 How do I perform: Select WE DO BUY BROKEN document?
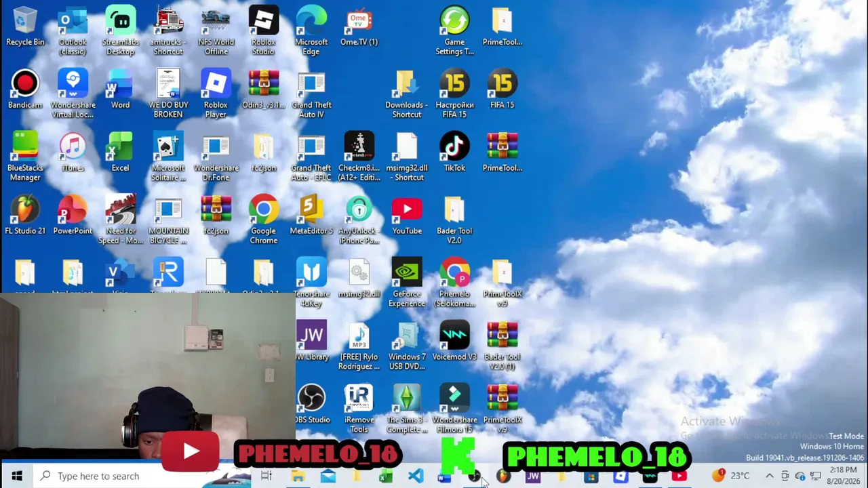pyautogui.click(x=168, y=95)
